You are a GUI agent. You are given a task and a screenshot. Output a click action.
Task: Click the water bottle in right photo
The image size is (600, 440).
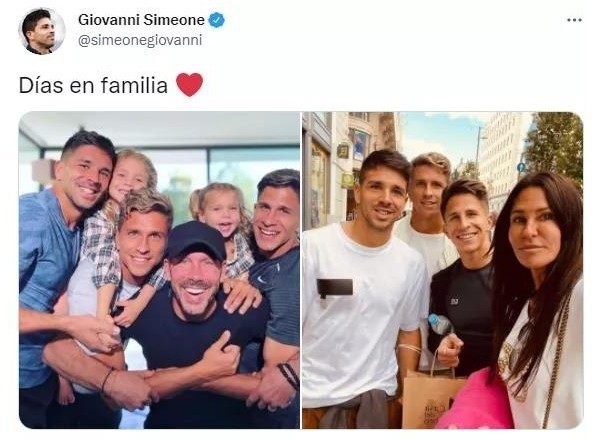440,324
